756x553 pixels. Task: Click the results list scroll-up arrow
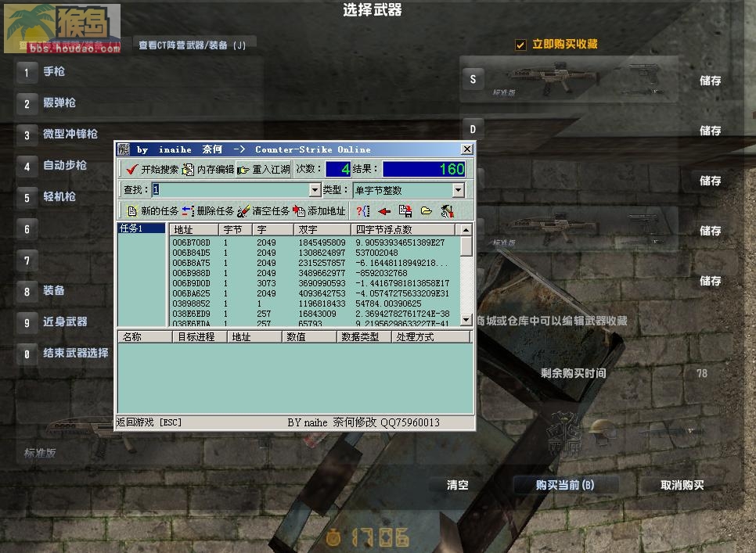point(466,230)
